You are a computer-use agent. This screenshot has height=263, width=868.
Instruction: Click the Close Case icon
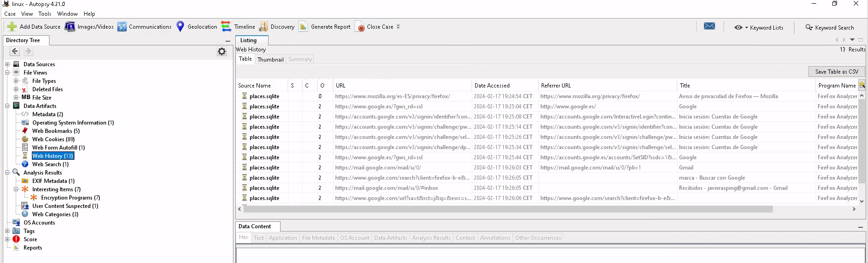click(360, 27)
